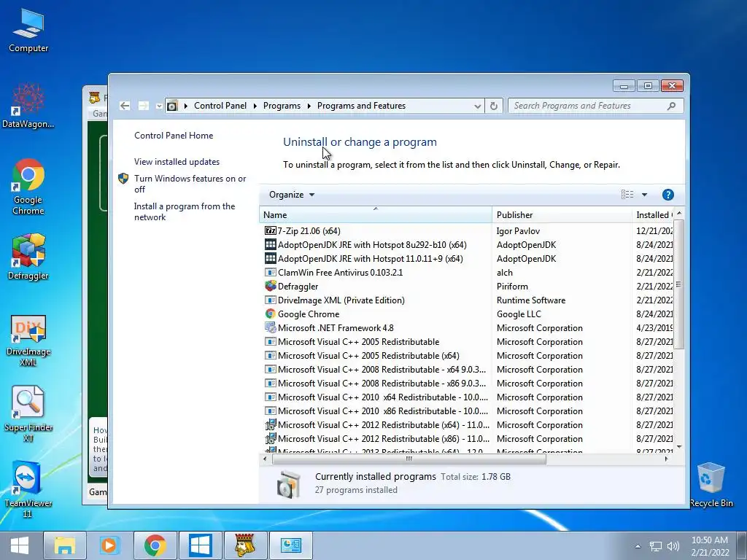Click the Forward navigation arrow
Viewport: 747px width, 560px height.
tap(144, 106)
